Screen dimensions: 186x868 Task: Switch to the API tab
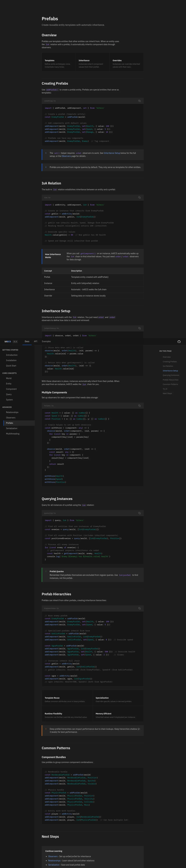click(35, 341)
